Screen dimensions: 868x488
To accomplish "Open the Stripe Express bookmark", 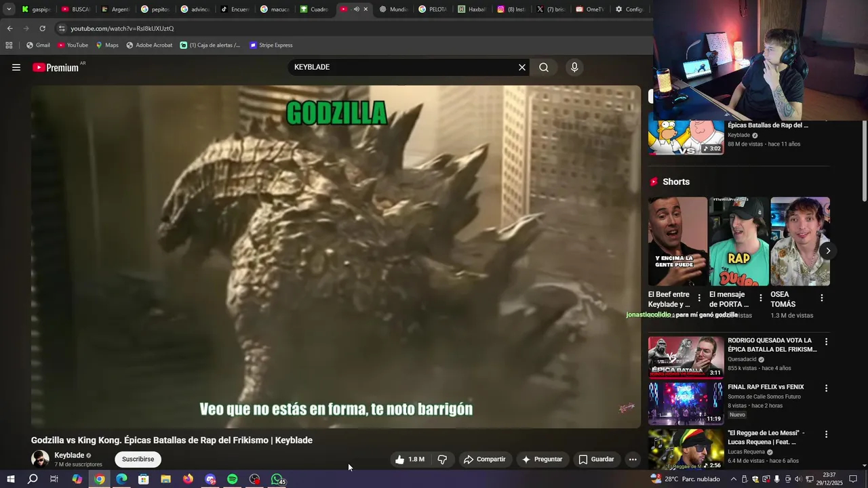I will (271, 45).
